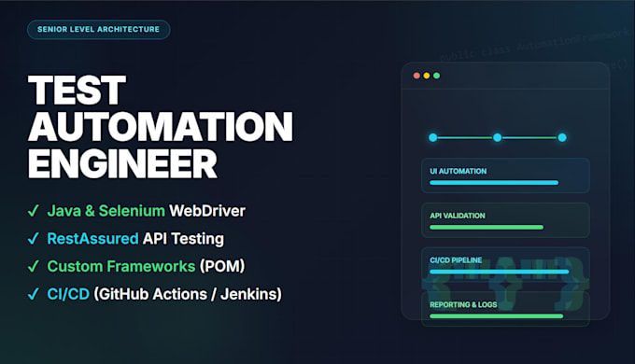
Task: Select the last pipeline step node
Action: (562, 137)
